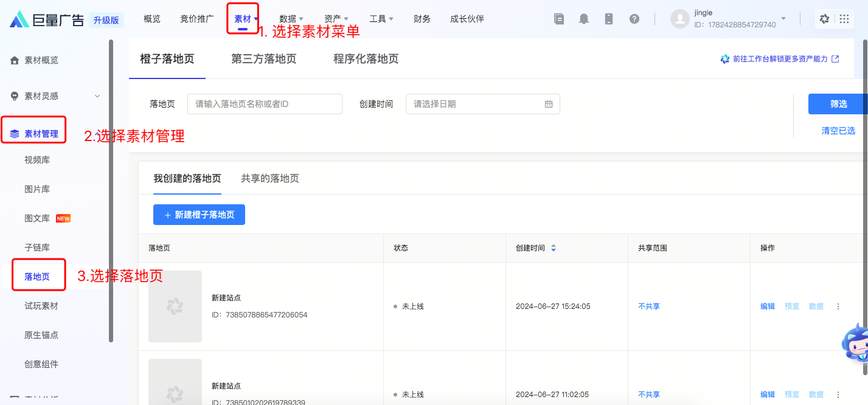Switch to the 第三方落地页 tab
The image size is (868, 405).
pos(263,59)
